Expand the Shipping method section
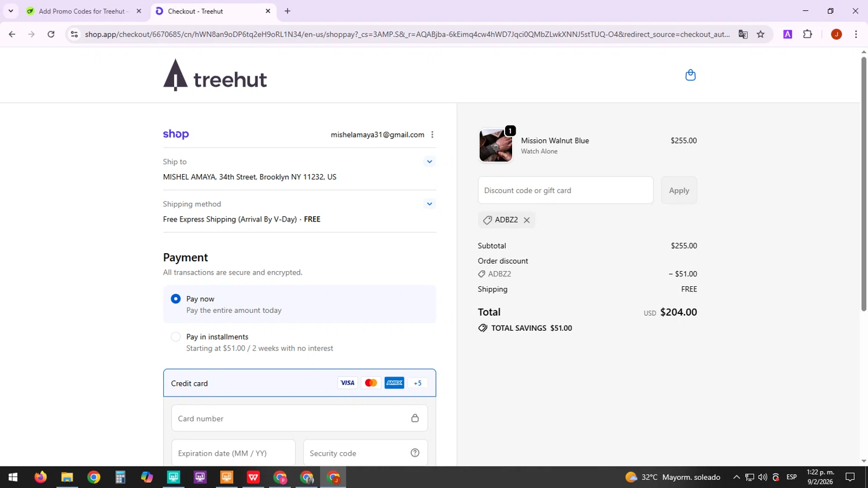Image resolution: width=868 pixels, height=488 pixels. [x=429, y=204]
